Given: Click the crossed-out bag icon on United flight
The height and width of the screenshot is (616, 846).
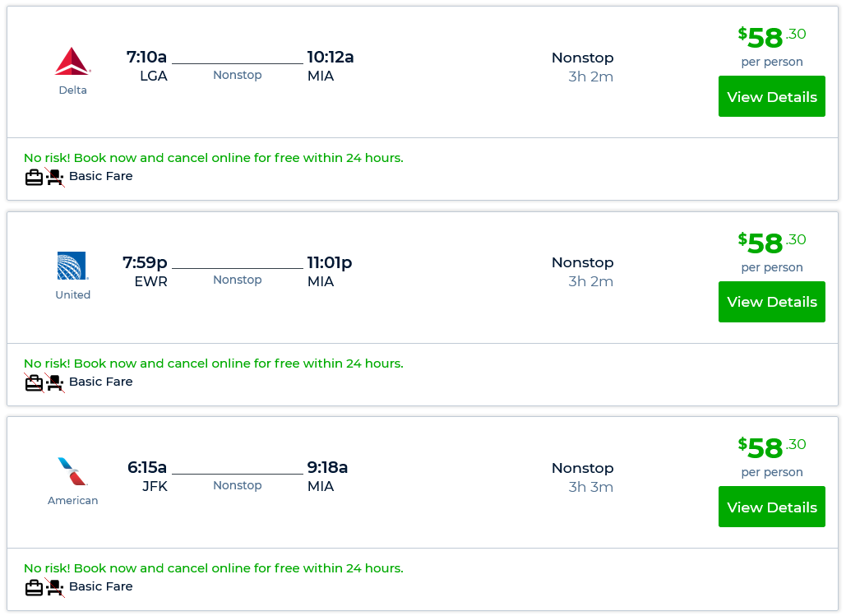Looking at the screenshot, I should tap(34, 382).
